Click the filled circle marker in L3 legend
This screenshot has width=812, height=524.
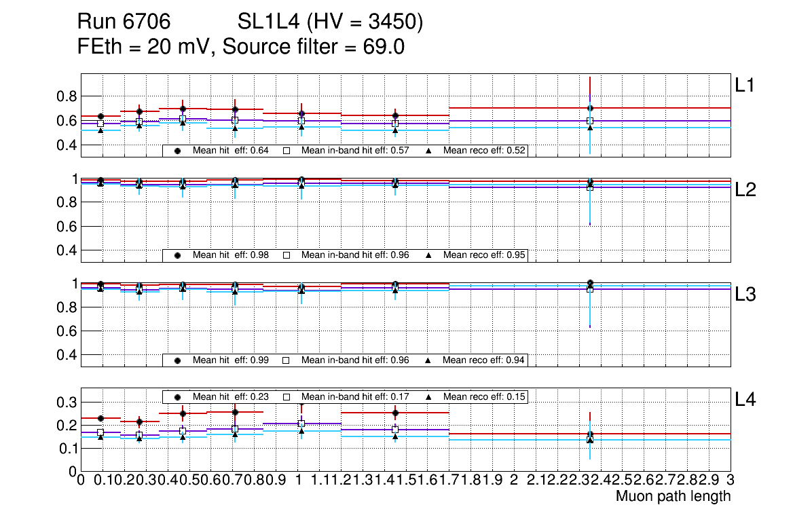point(178,360)
